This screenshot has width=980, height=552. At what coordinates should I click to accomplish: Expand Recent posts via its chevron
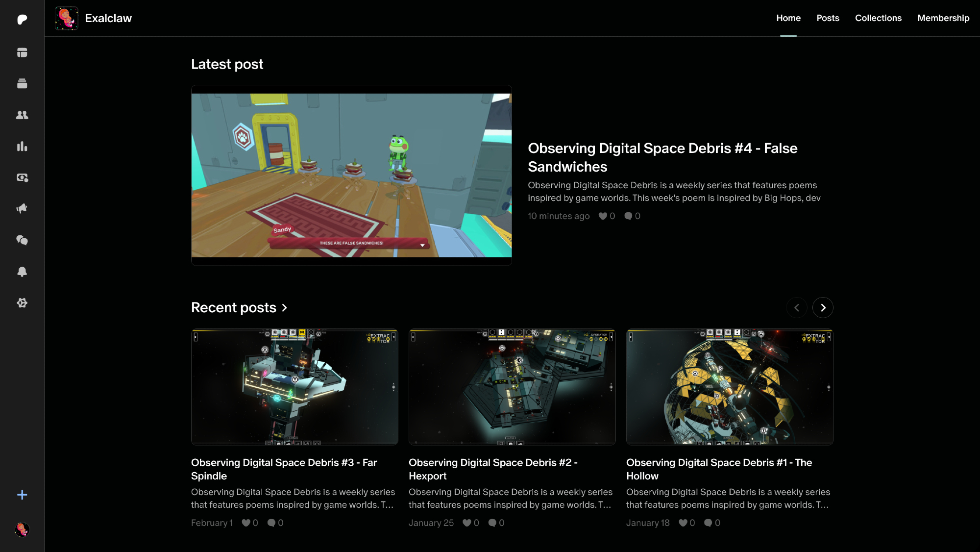coord(284,308)
